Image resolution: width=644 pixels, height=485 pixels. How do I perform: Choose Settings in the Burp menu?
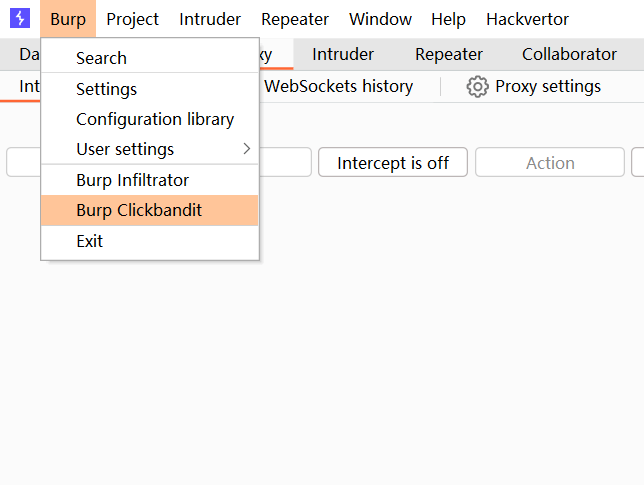106,89
